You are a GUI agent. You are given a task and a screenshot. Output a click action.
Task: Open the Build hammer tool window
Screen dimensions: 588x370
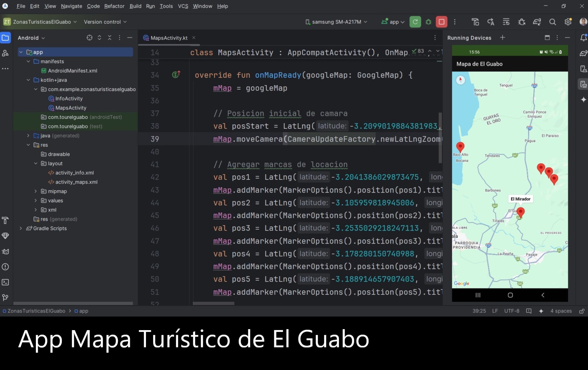point(5,220)
